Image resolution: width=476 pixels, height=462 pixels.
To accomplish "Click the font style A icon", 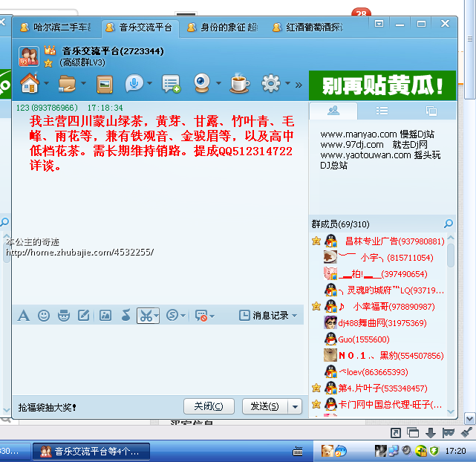I will pos(23,316).
